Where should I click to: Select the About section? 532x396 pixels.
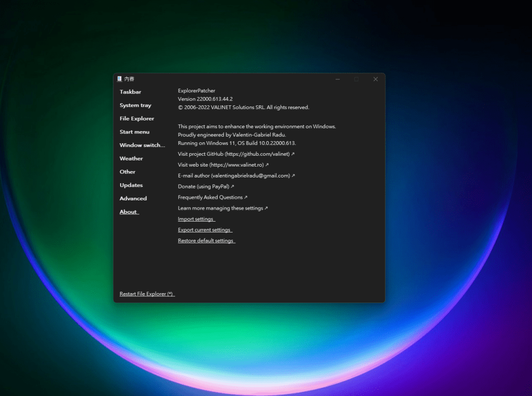(128, 212)
